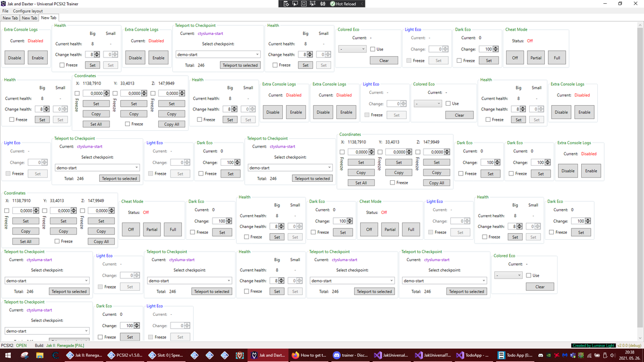Tick Z Freeze checkbox in second-row Coordinates
Screen dimensions: 644x362
coord(152,93)
